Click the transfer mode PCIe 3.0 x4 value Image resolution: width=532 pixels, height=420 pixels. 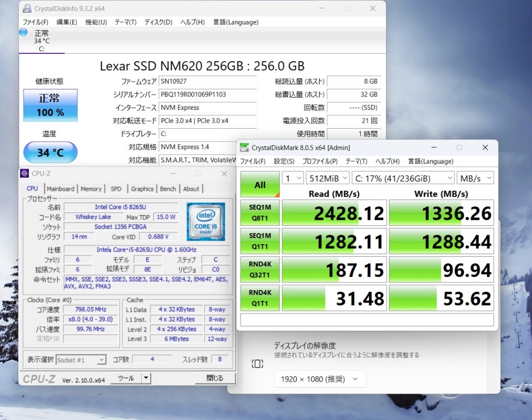click(x=207, y=121)
